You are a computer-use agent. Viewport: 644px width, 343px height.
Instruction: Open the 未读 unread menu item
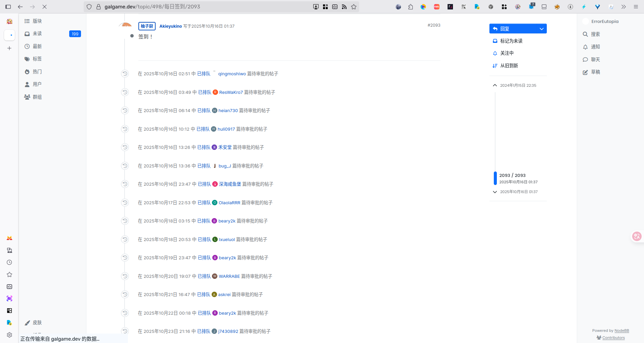click(37, 34)
